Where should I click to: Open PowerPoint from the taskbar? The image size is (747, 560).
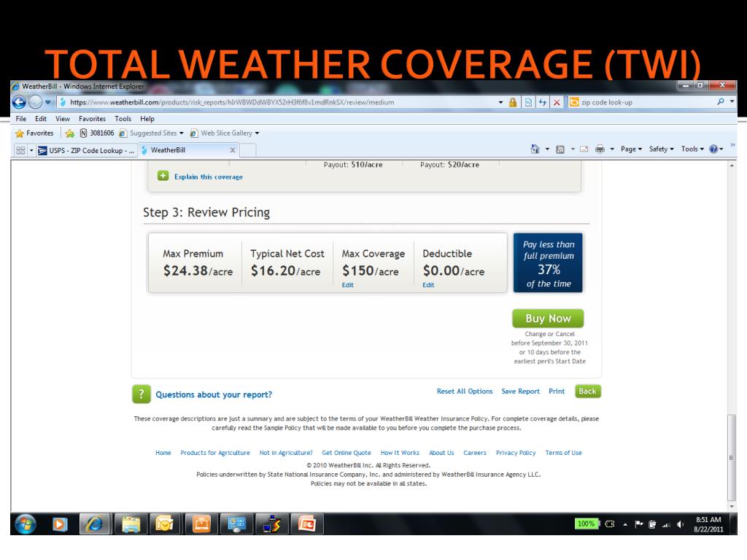307,524
